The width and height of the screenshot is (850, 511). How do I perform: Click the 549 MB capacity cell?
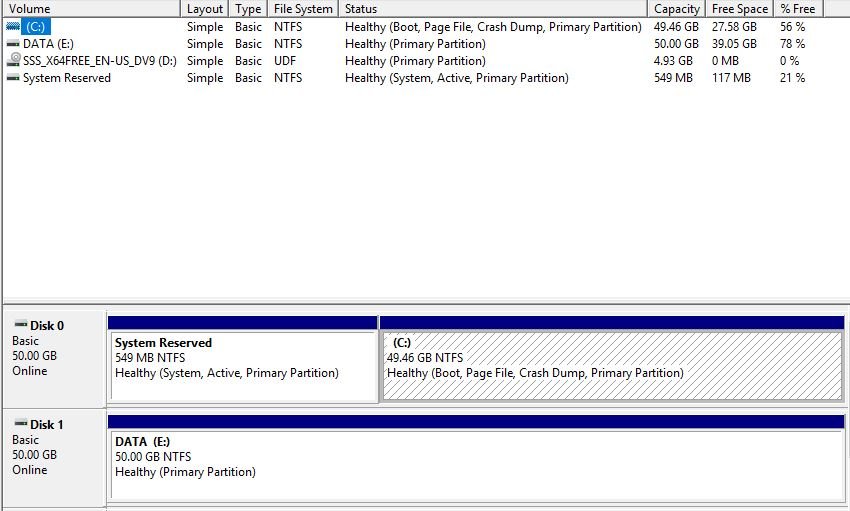pos(673,78)
